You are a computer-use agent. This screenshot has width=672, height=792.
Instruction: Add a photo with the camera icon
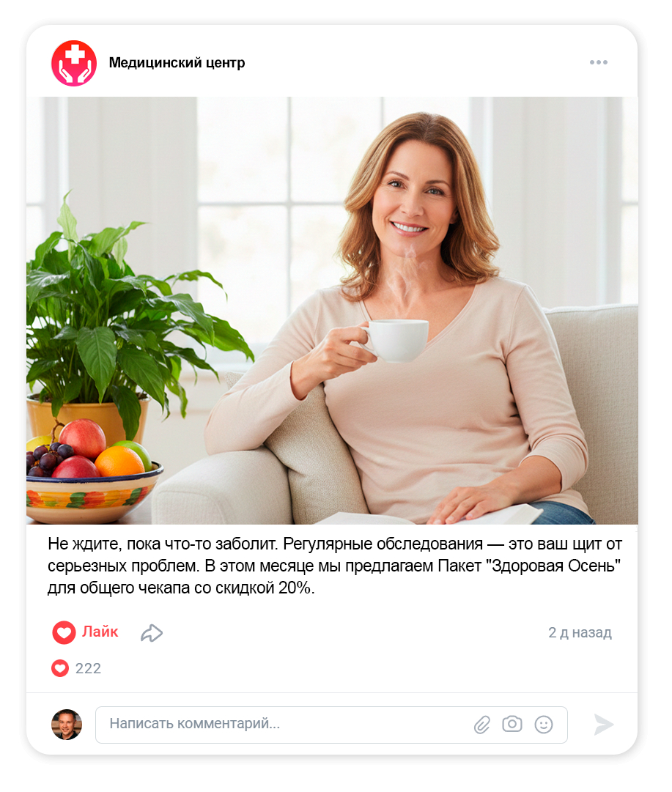point(512,724)
